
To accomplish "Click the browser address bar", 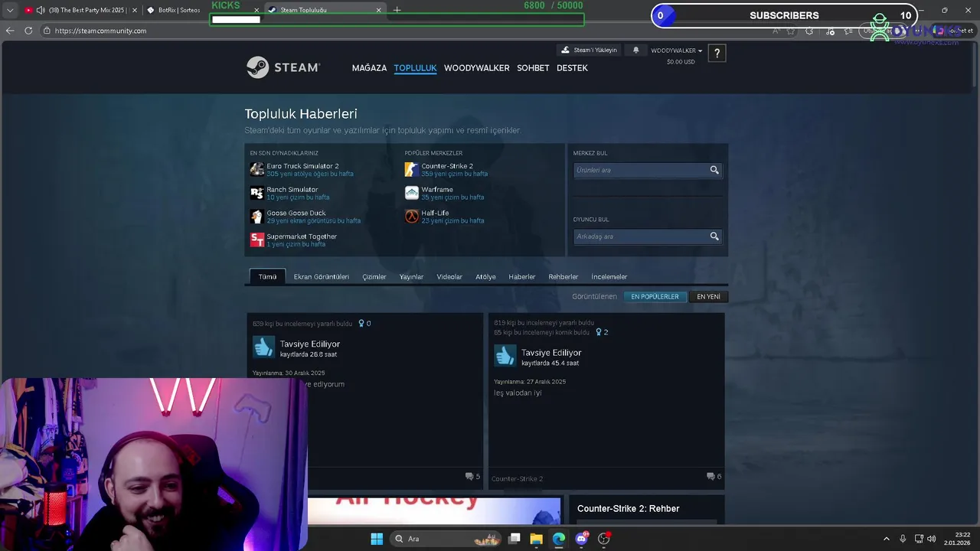I will point(406,31).
